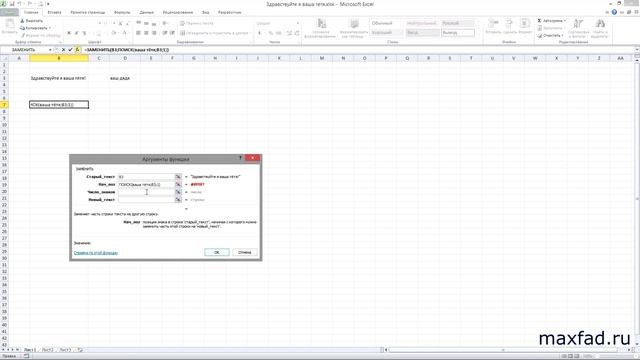Click the Excel Help blue question icon
The width and height of the screenshot is (640, 360).
tap(614, 12)
